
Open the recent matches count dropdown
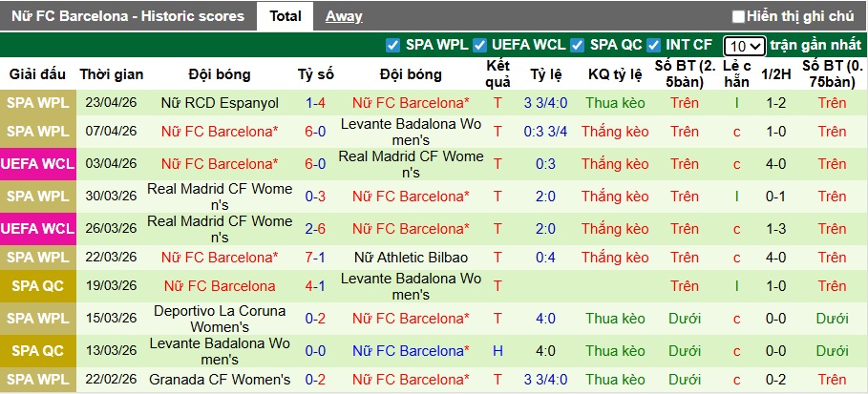pos(744,46)
